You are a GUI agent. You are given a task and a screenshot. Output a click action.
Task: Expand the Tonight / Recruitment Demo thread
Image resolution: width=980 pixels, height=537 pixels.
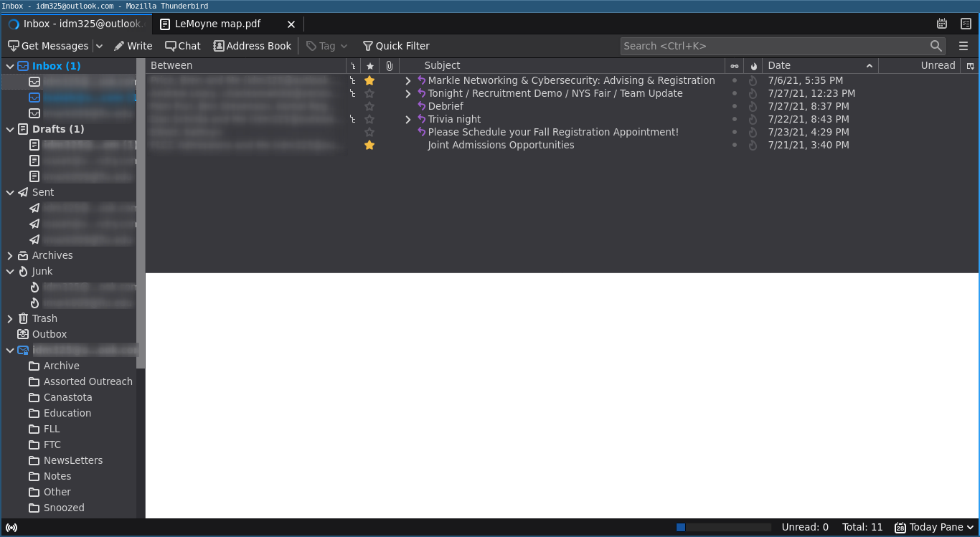pos(408,93)
